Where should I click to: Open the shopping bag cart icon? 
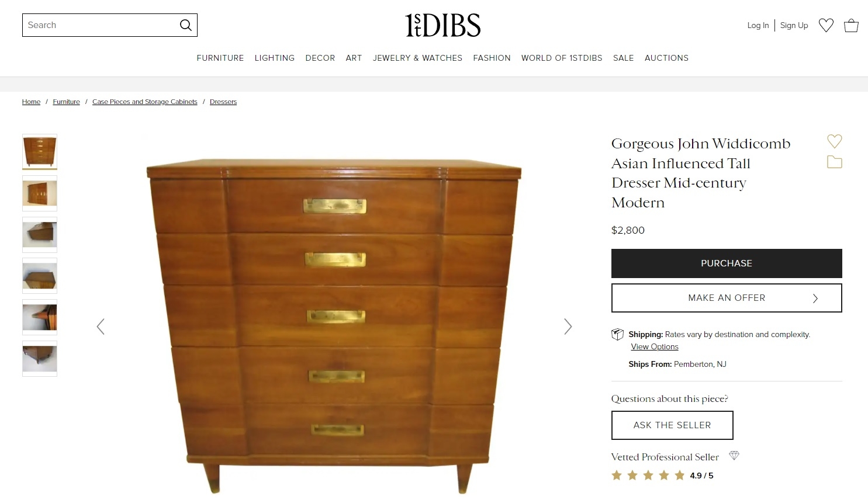pos(851,25)
